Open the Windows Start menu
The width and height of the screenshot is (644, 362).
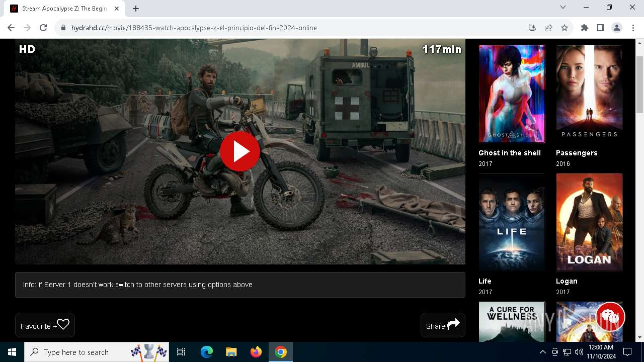click(12, 352)
